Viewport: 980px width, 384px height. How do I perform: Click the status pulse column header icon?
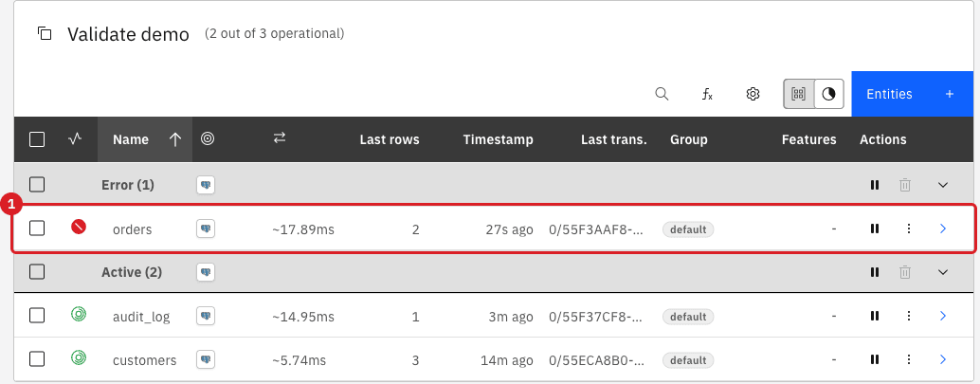pos(74,139)
